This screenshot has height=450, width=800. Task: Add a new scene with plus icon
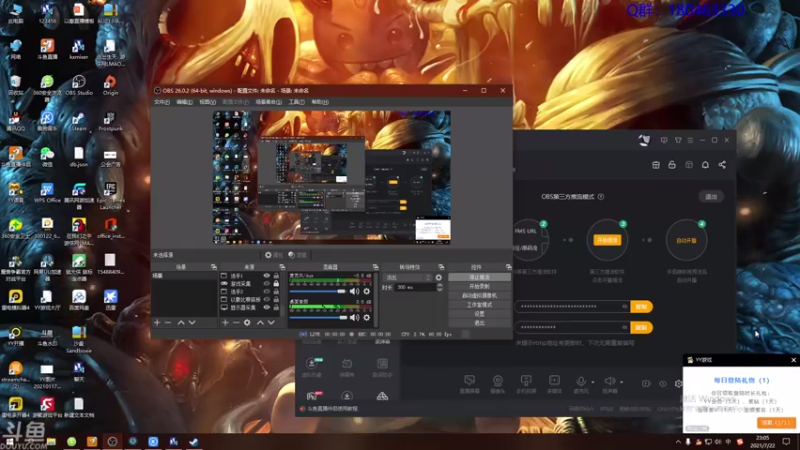pyautogui.click(x=157, y=322)
